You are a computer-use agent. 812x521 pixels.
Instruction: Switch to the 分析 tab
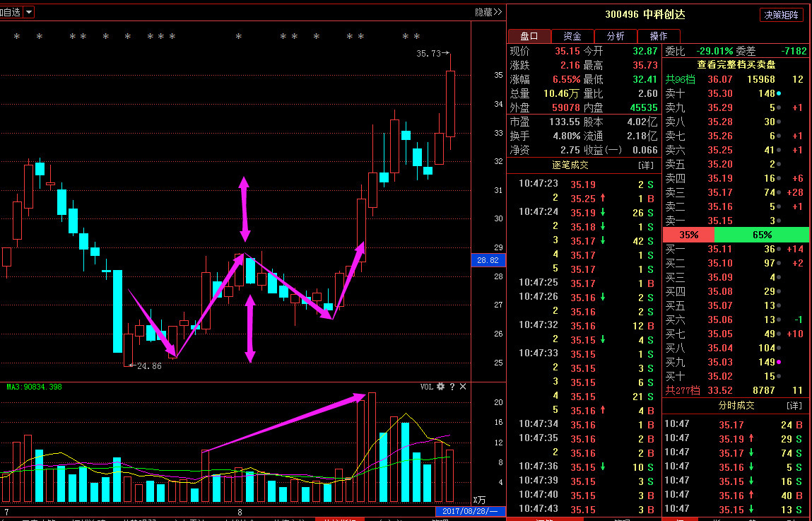pos(615,36)
